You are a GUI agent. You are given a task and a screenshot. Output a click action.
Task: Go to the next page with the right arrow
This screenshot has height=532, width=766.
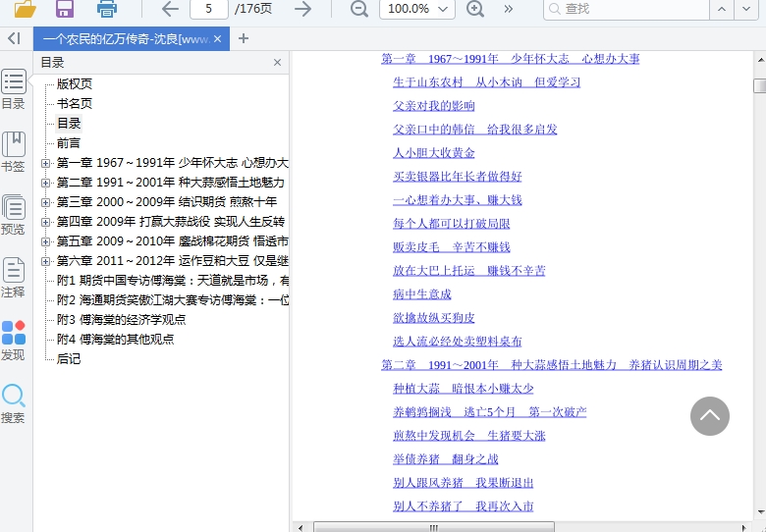click(x=302, y=9)
